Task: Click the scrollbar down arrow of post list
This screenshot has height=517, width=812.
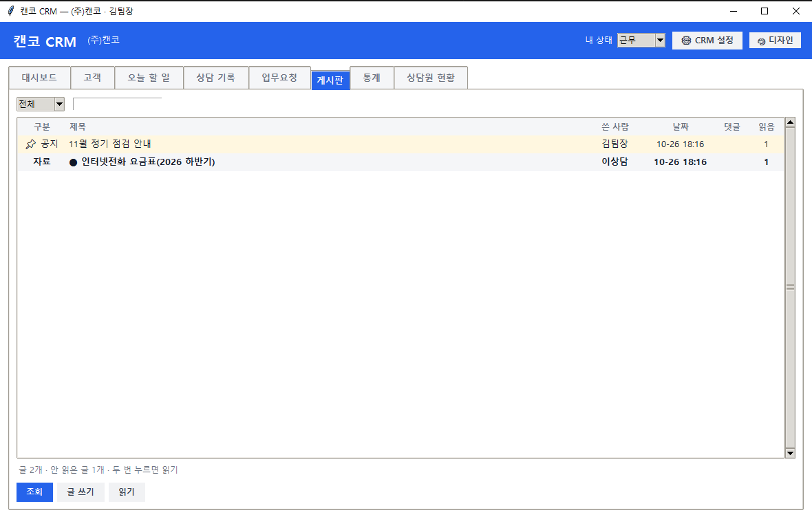Action: coord(790,453)
